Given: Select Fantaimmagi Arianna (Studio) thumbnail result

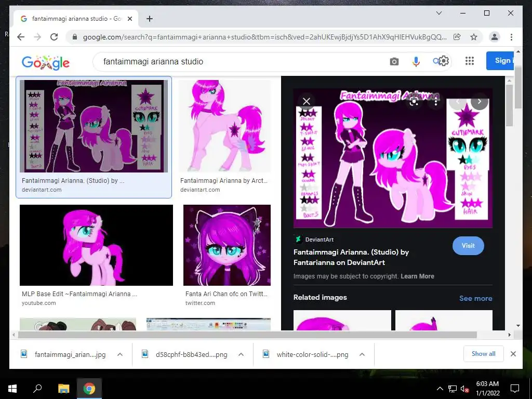Looking at the screenshot, I should [94, 126].
